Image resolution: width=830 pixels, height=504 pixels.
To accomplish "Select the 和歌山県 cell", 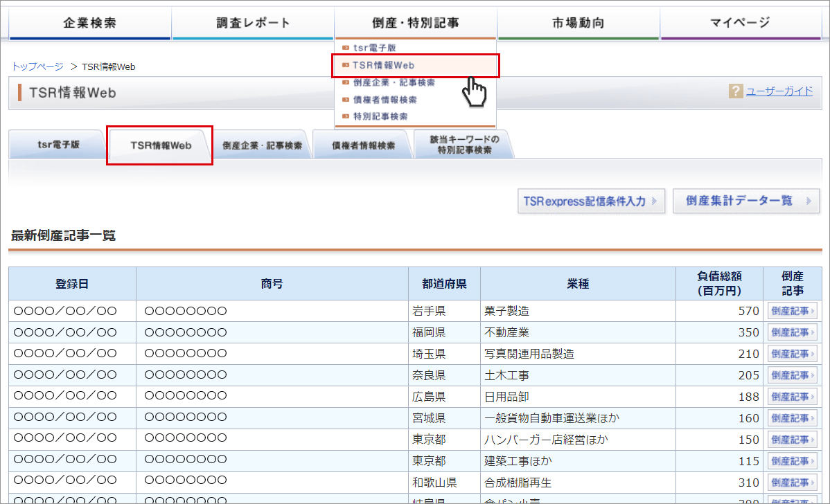I will tap(444, 483).
